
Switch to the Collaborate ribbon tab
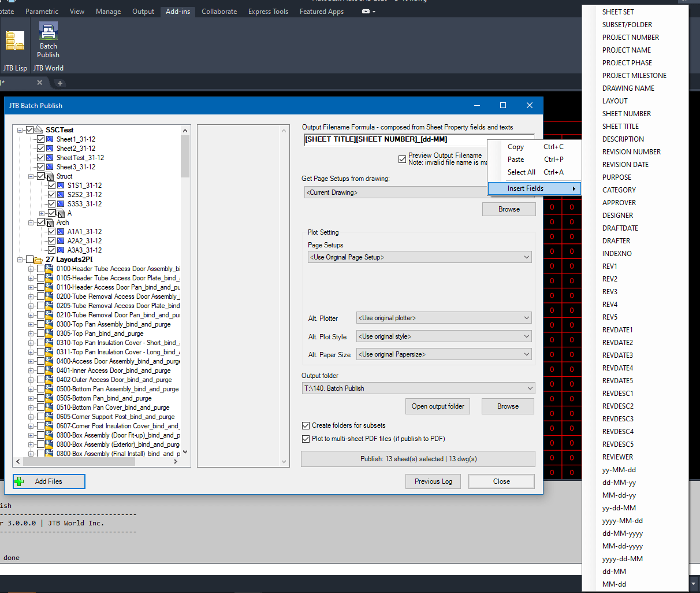219,12
